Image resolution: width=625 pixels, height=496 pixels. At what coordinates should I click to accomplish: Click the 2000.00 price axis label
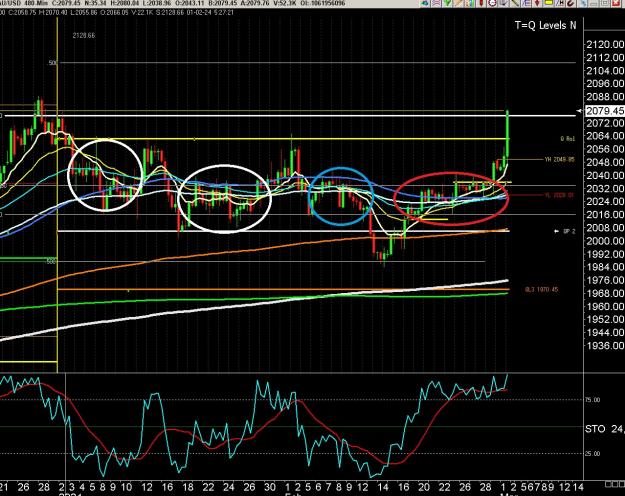605,241
